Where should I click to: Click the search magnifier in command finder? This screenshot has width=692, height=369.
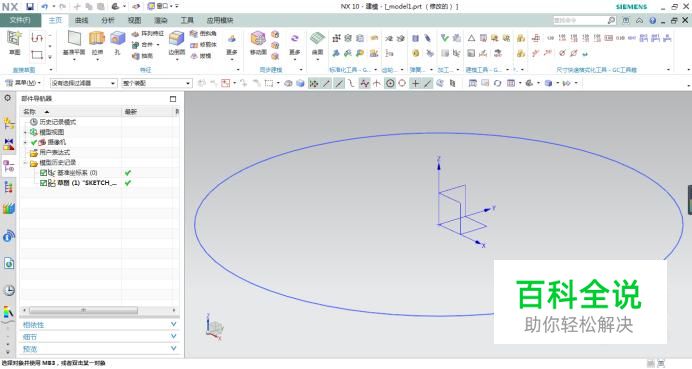pos(611,20)
